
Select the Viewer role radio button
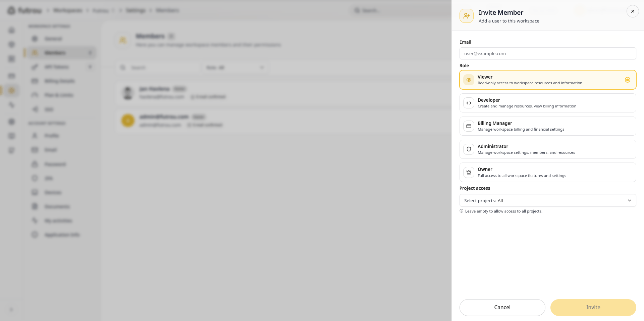[627, 80]
